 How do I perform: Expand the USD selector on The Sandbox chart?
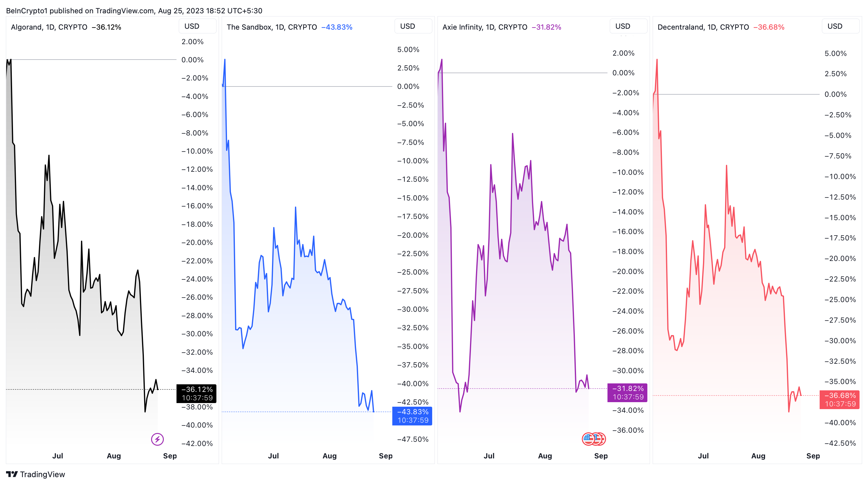(413, 26)
